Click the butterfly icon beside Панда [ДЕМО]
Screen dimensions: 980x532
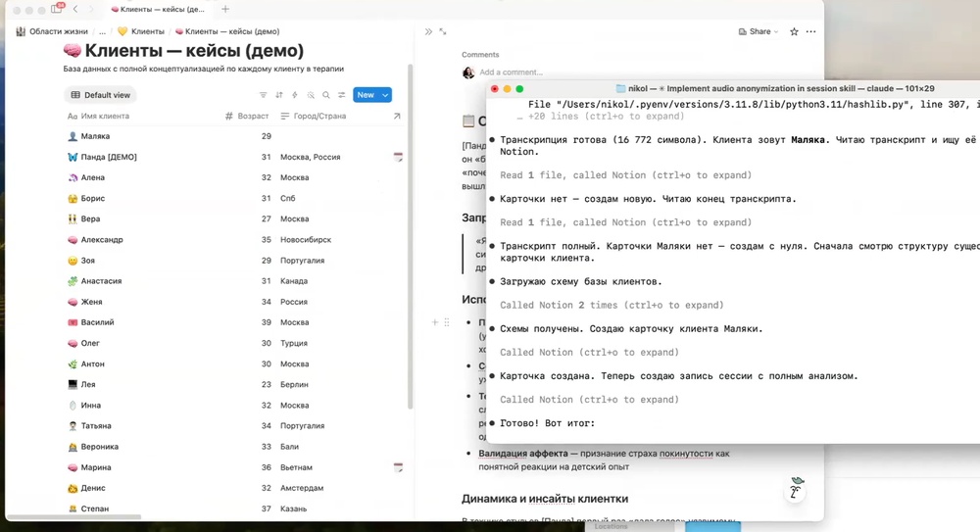73,157
